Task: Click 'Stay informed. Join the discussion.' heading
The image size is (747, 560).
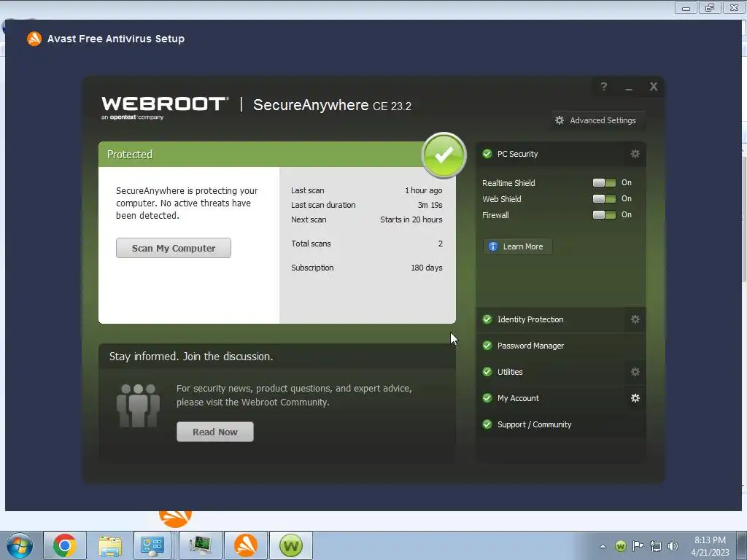Action: click(191, 357)
